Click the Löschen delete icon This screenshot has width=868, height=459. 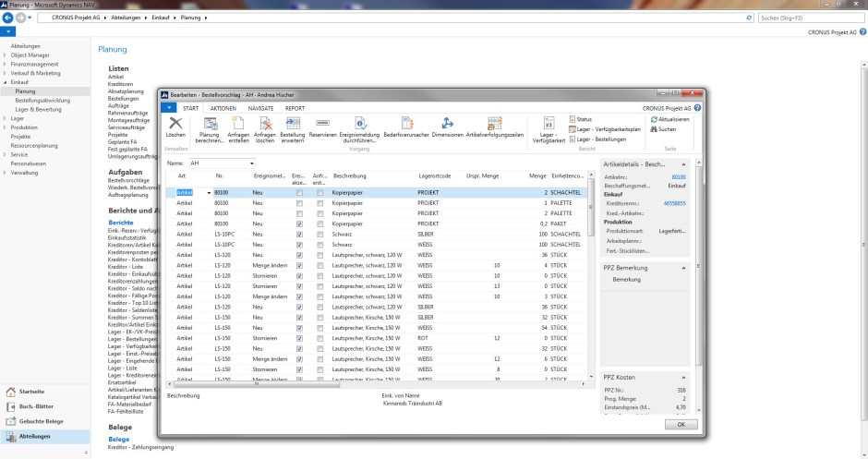click(x=175, y=124)
